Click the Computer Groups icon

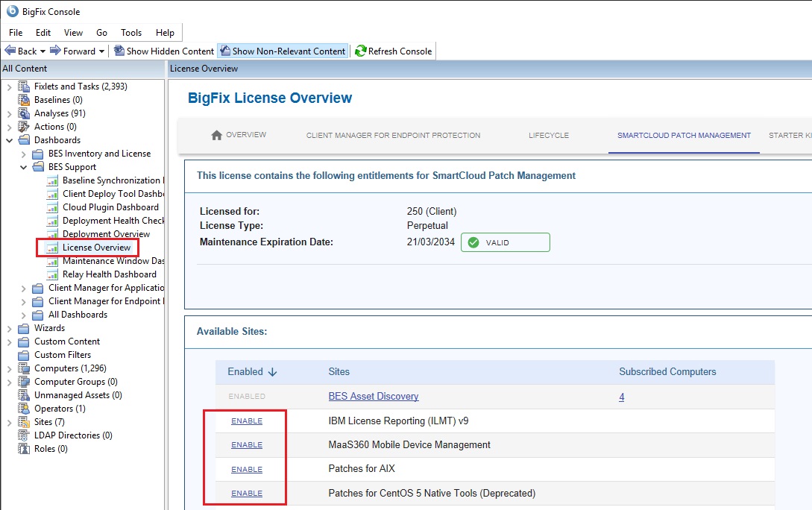tap(24, 382)
